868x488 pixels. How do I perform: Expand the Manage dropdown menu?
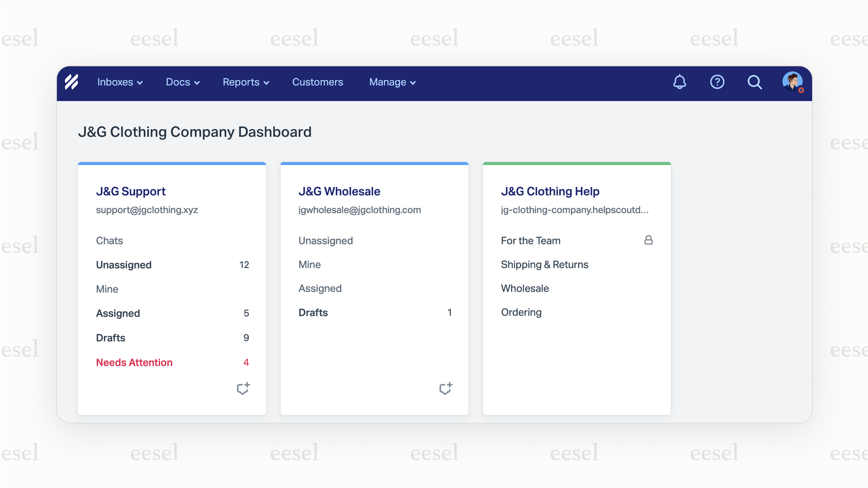(x=392, y=82)
